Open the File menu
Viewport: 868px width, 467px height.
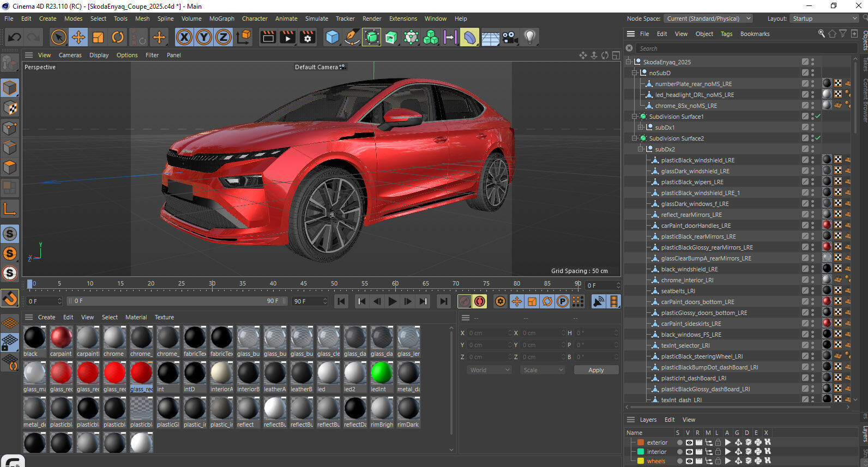[x=9, y=19]
